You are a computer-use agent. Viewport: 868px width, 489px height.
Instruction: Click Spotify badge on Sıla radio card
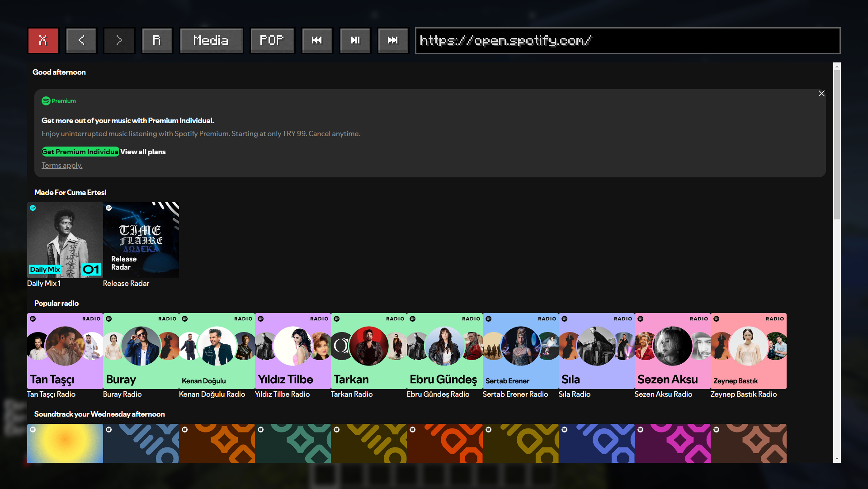(565, 319)
